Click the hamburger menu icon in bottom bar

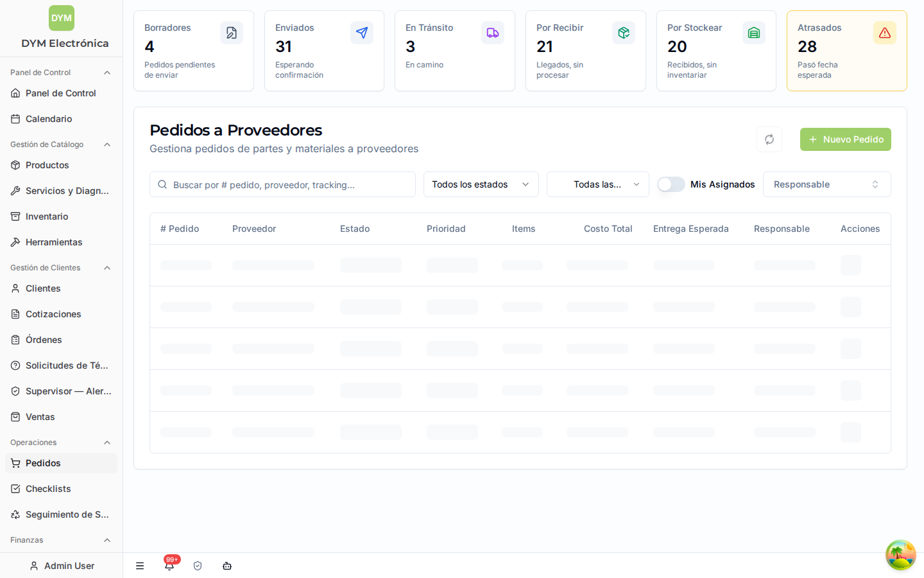pyautogui.click(x=140, y=566)
